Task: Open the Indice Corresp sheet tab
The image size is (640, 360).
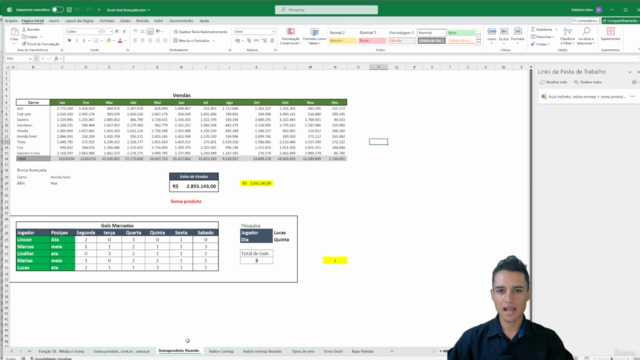Action: pyautogui.click(x=221, y=351)
